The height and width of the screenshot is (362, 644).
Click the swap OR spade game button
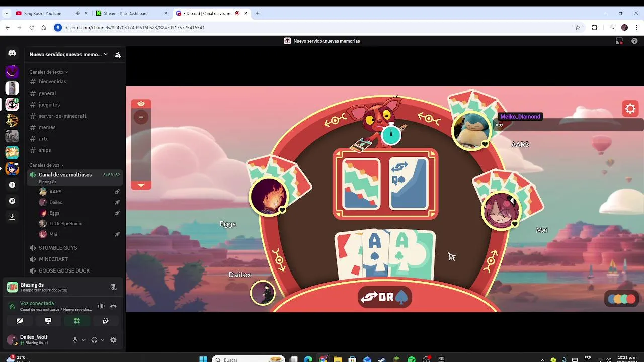coord(385,297)
